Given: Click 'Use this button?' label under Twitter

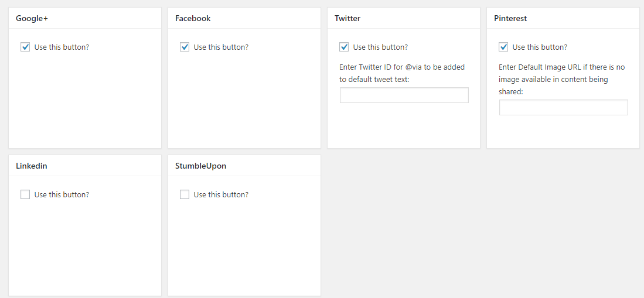Looking at the screenshot, I should coord(380,47).
